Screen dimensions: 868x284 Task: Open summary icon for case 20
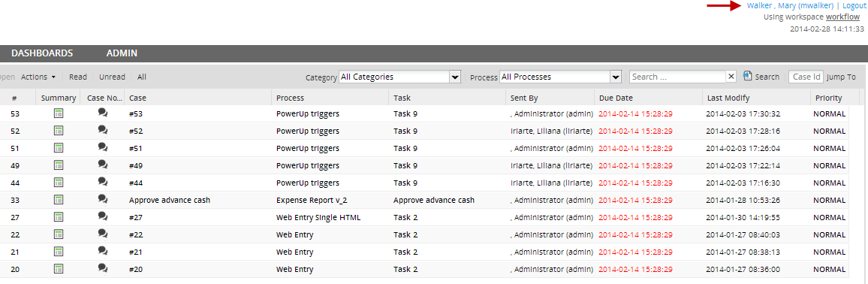pos(58,268)
